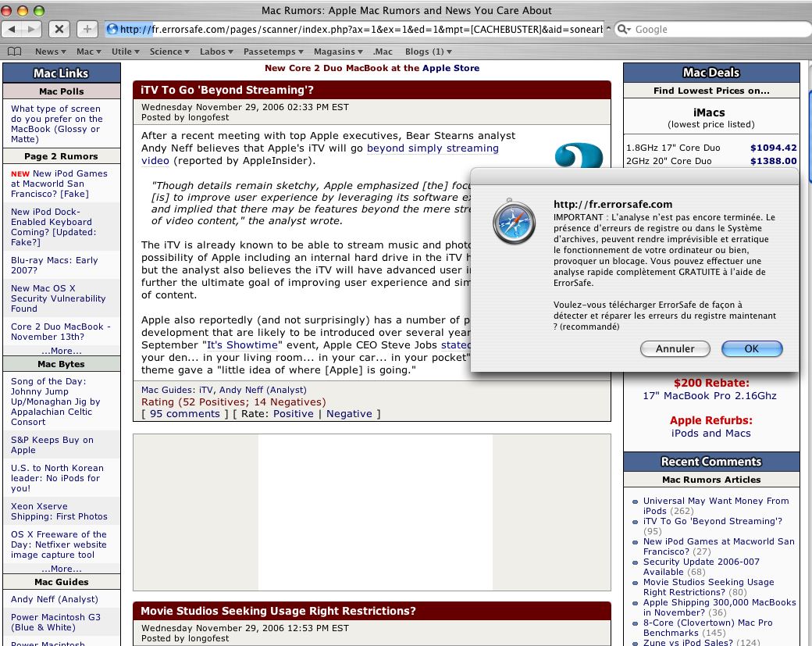
Task: Open New iPod Dock-Enabled Keyboard link
Action: pyautogui.click(x=53, y=227)
